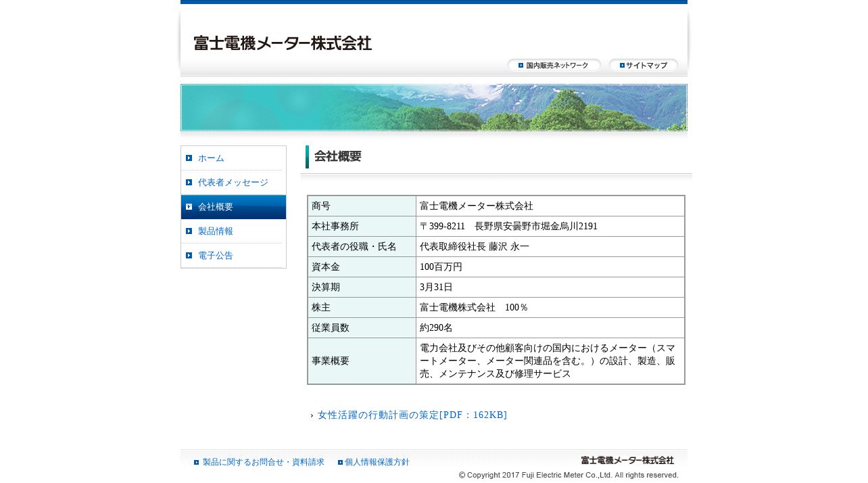Click the 資本金 table label
This screenshot has width=868, height=483.
coord(362,267)
